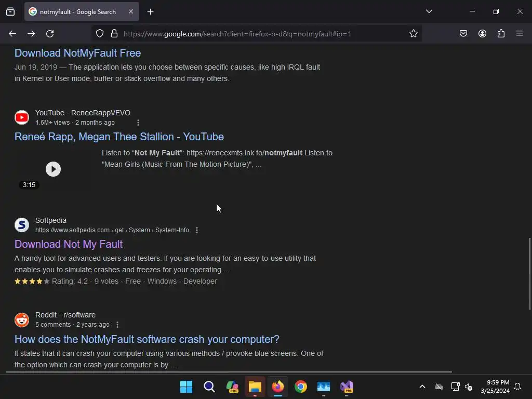The image size is (532, 399).
Task: Click the Reddit r/software favicon
Action: pos(22,320)
